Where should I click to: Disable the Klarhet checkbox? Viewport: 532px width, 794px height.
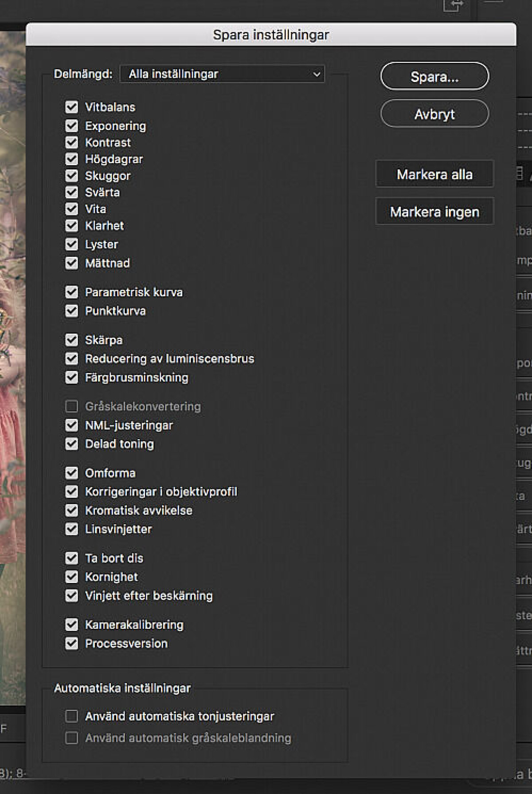tap(71, 225)
